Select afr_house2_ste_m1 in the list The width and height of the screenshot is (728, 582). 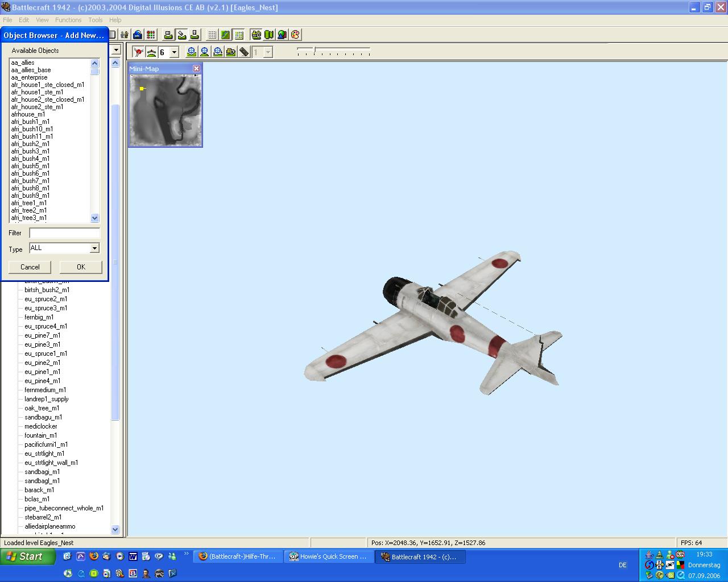(x=37, y=107)
